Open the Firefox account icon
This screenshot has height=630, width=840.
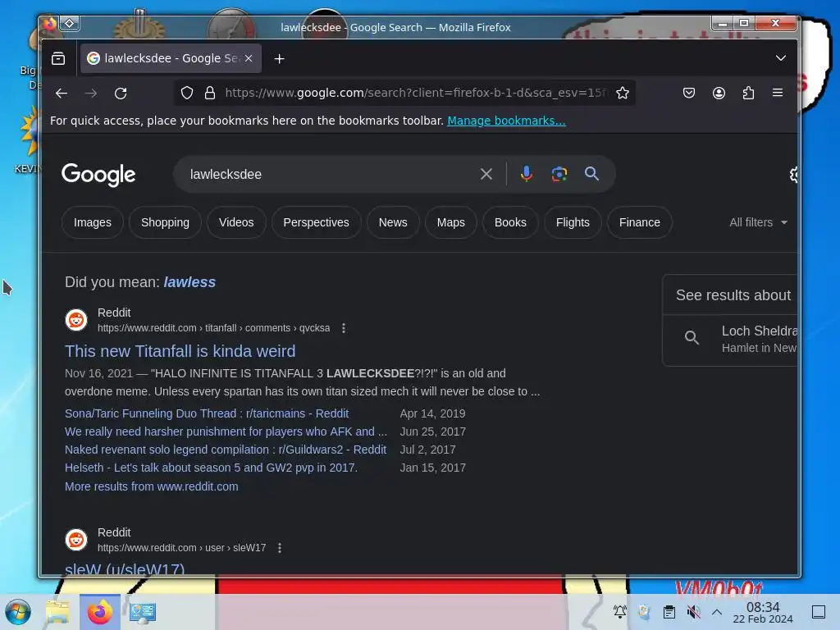coord(719,94)
